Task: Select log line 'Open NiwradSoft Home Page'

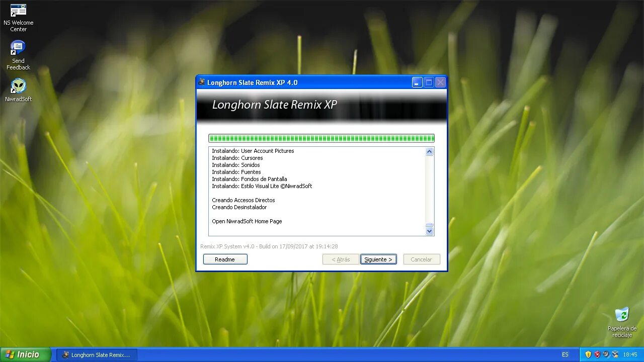Action: [247, 221]
